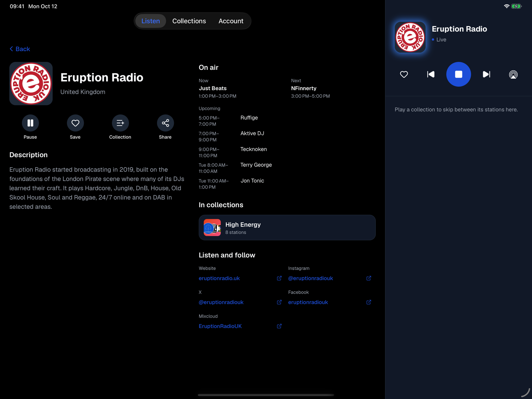Open eruptionradio.uk website link

219,278
